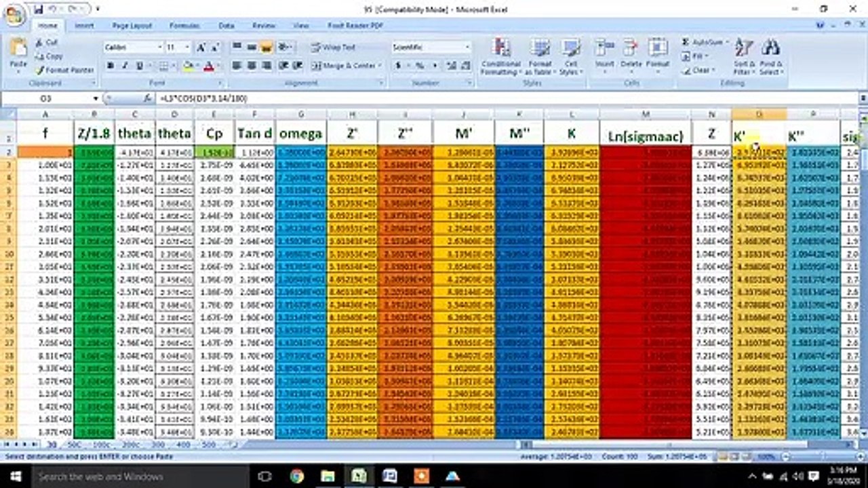Image resolution: width=868 pixels, height=488 pixels.
Task: Switch to the Insert ribbon tab
Action: pos(84,26)
